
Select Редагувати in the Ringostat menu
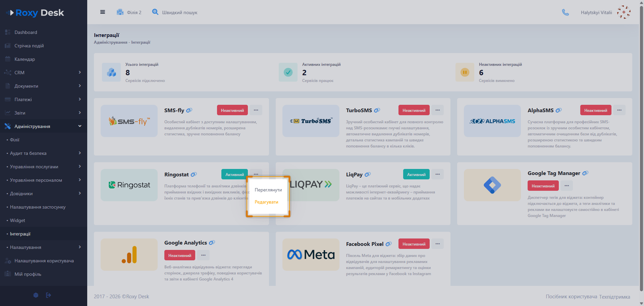266,202
